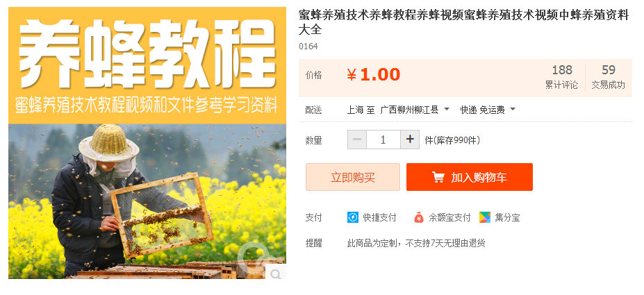Viewport: 644px width, 295px height.
Task: Click the 快捷支付 payment text
Action: click(379, 218)
